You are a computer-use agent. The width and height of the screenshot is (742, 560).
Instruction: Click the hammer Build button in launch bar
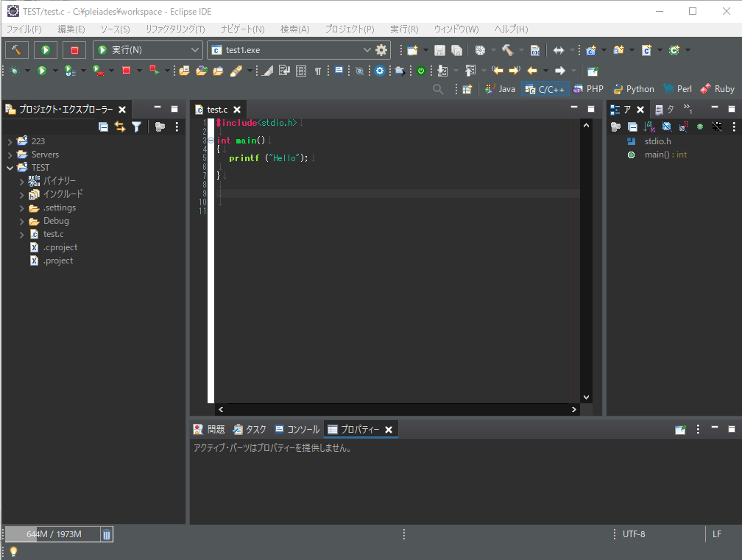(x=16, y=49)
